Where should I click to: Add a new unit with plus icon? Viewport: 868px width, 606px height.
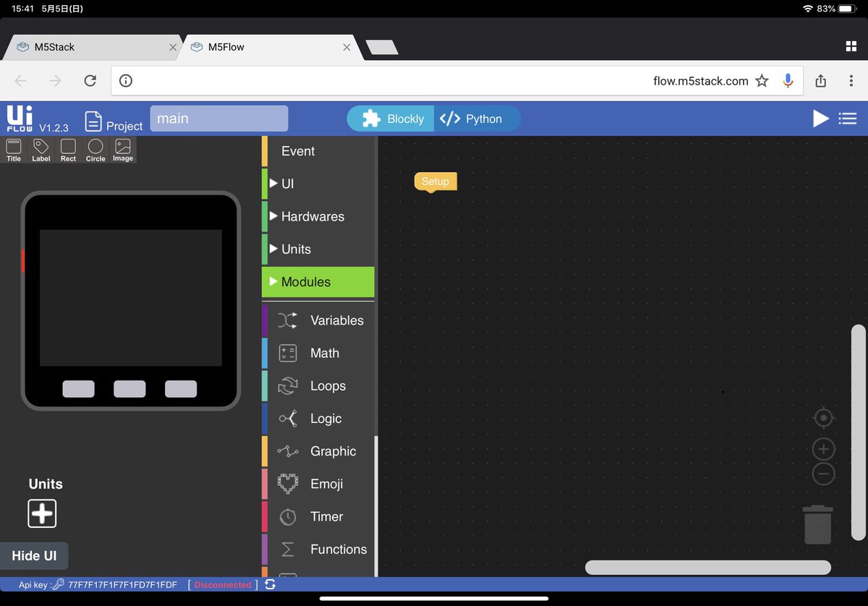pos(42,513)
